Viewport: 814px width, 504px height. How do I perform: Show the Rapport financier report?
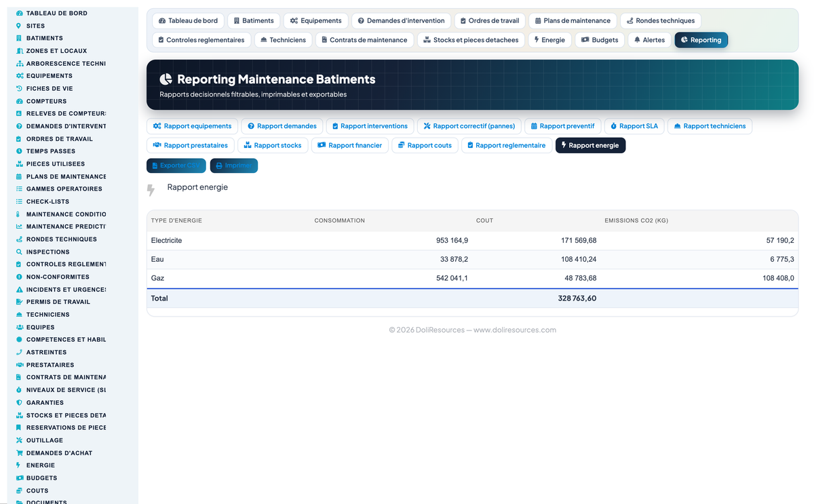coord(350,145)
